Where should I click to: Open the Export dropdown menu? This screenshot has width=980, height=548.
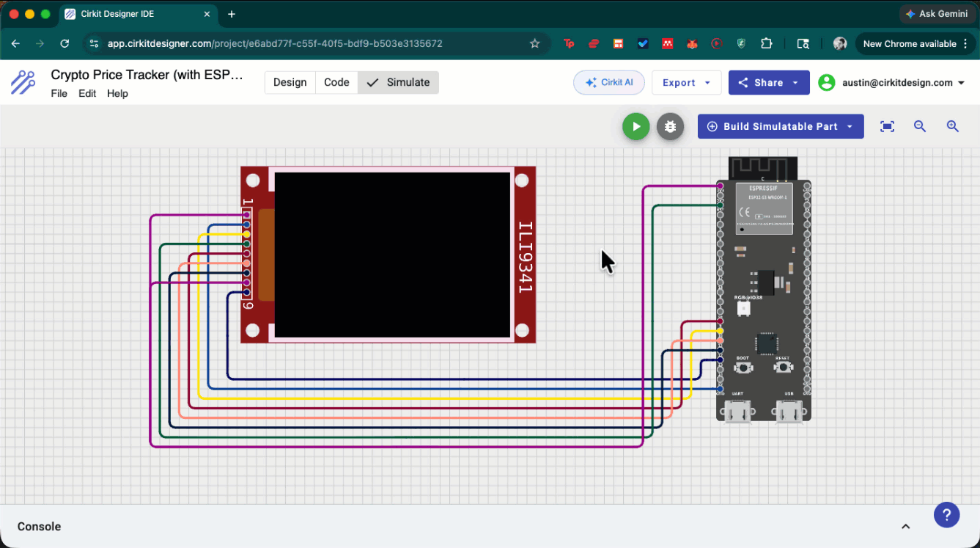click(686, 82)
